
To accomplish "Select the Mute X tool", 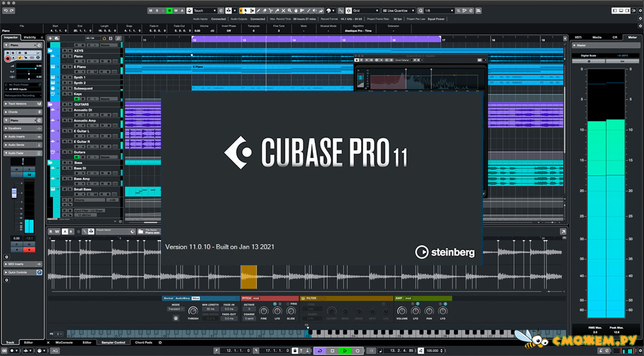I will tap(283, 10).
